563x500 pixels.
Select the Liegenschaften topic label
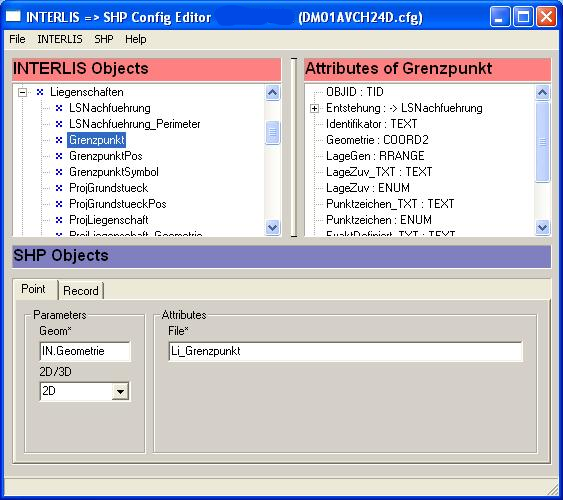point(87,92)
